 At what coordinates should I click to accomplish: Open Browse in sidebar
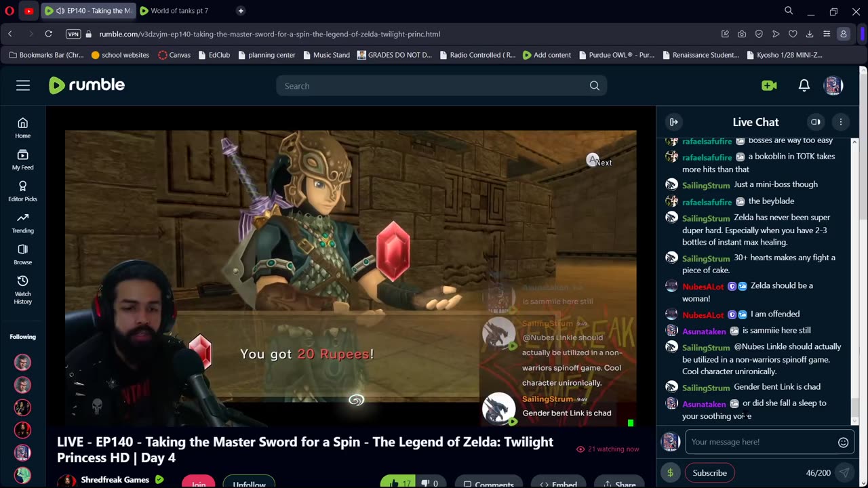pyautogui.click(x=22, y=254)
